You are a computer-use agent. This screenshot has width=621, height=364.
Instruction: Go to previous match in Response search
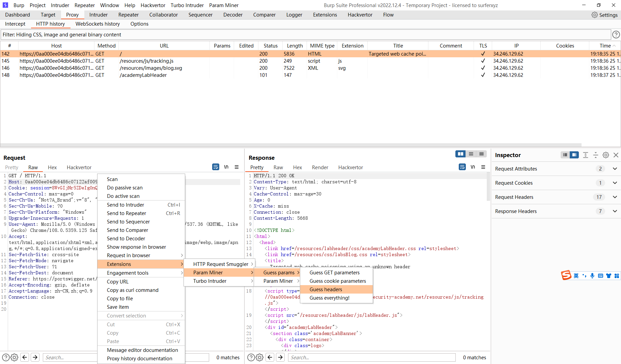(x=270, y=357)
